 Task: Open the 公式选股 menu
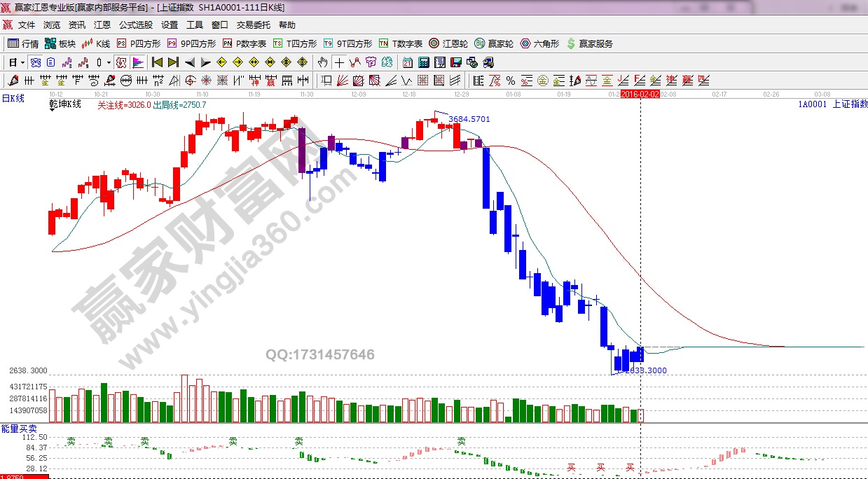click(136, 25)
